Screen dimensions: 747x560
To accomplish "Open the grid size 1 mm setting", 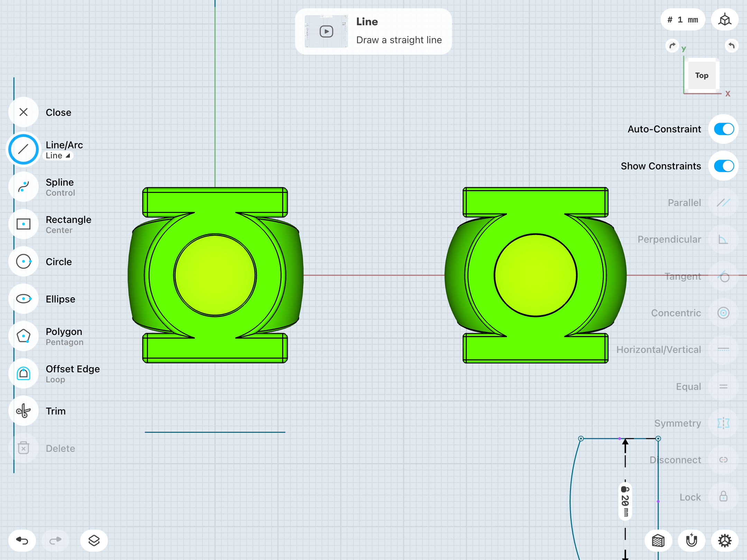I will pyautogui.click(x=683, y=20).
